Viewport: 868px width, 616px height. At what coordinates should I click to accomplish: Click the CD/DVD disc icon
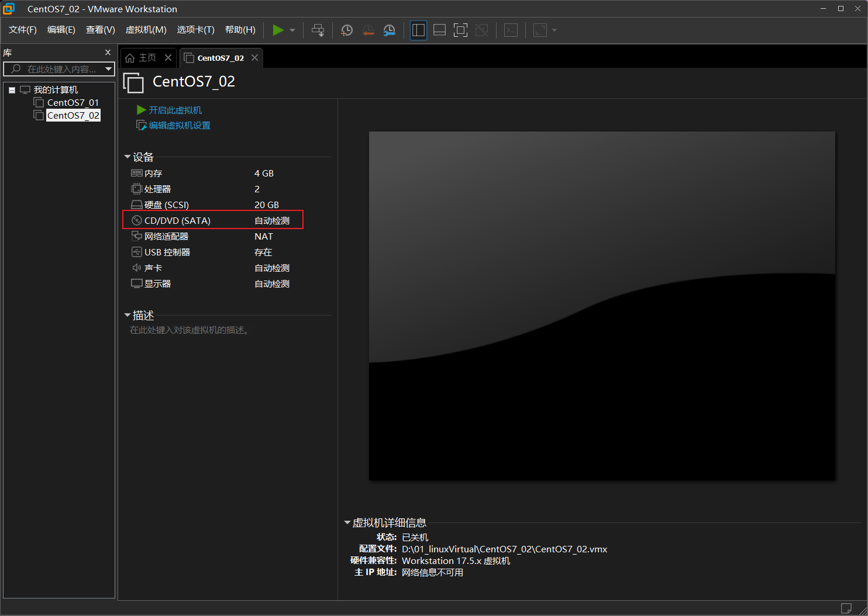coord(136,220)
